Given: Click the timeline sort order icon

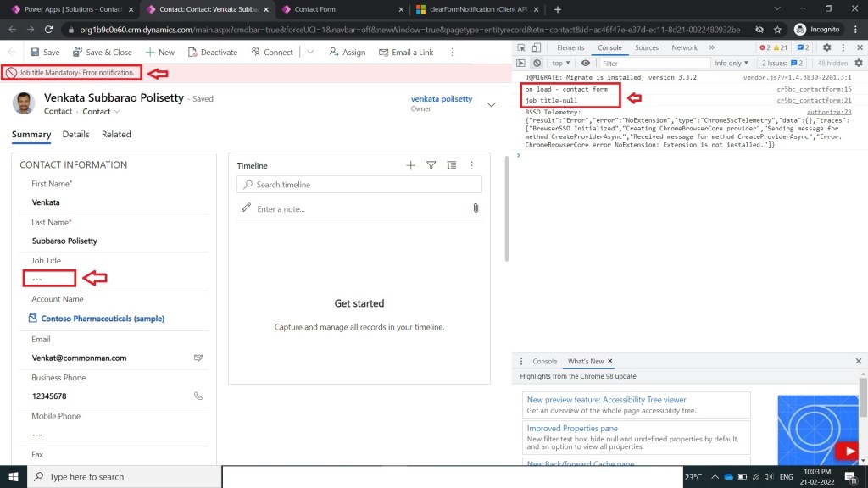Looking at the screenshot, I should tap(451, 166).
